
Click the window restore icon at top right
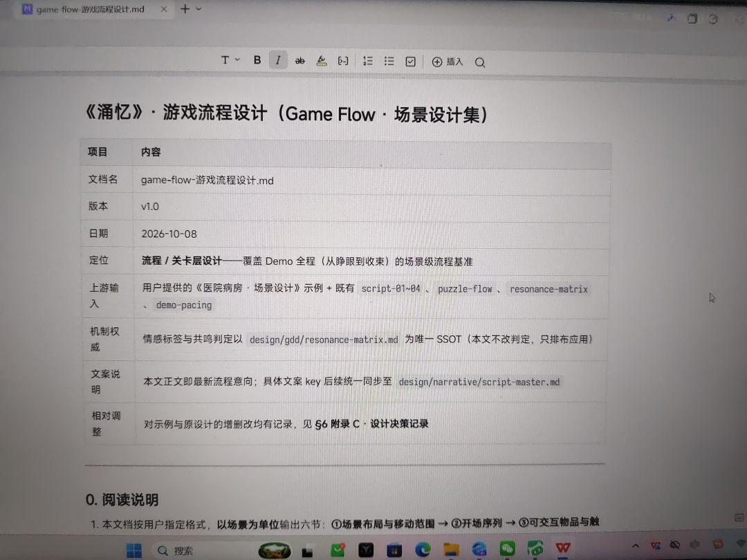(692, 19)
